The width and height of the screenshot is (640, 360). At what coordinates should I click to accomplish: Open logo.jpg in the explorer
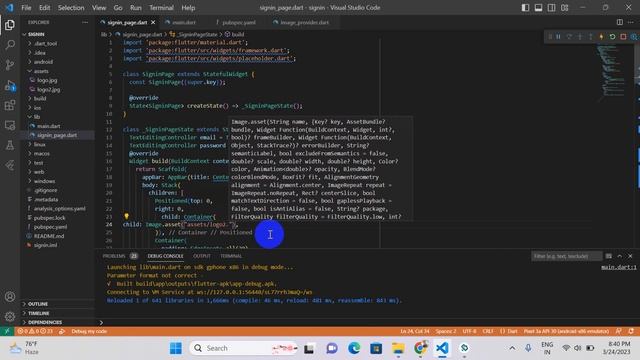point(47,80)
